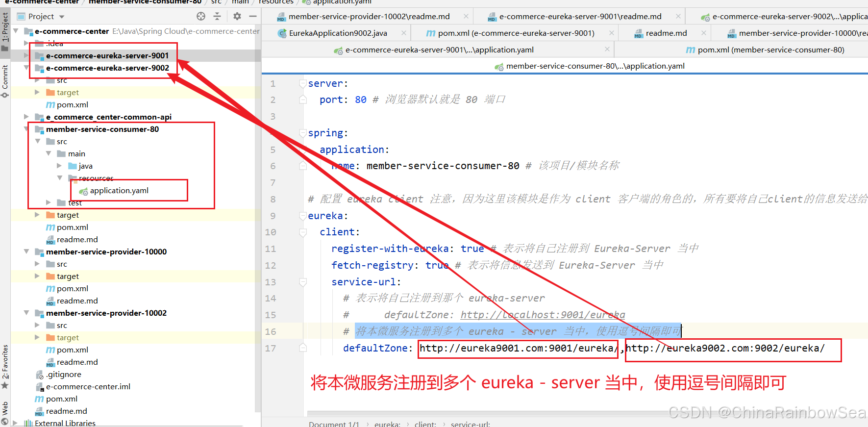The height and width of the screenshot is (427, 868).
Task: Expand e_commerce_center-common-api module
Action: tap(26, 117)
